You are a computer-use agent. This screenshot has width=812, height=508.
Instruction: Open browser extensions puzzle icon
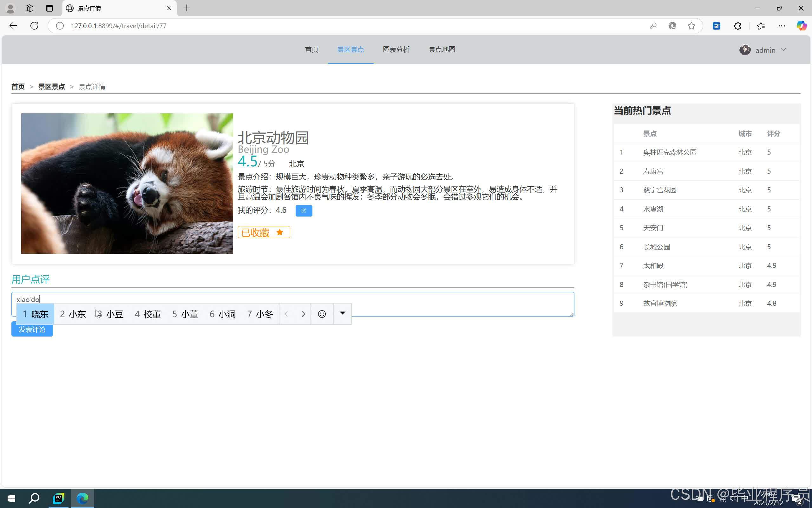(x=737, y=26)
